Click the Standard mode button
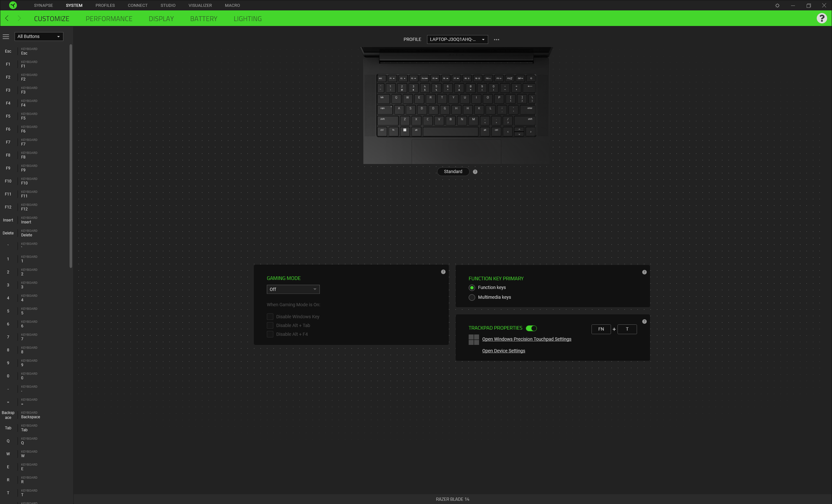The width and height of the screenshot is (832, 504). point(453,172)
